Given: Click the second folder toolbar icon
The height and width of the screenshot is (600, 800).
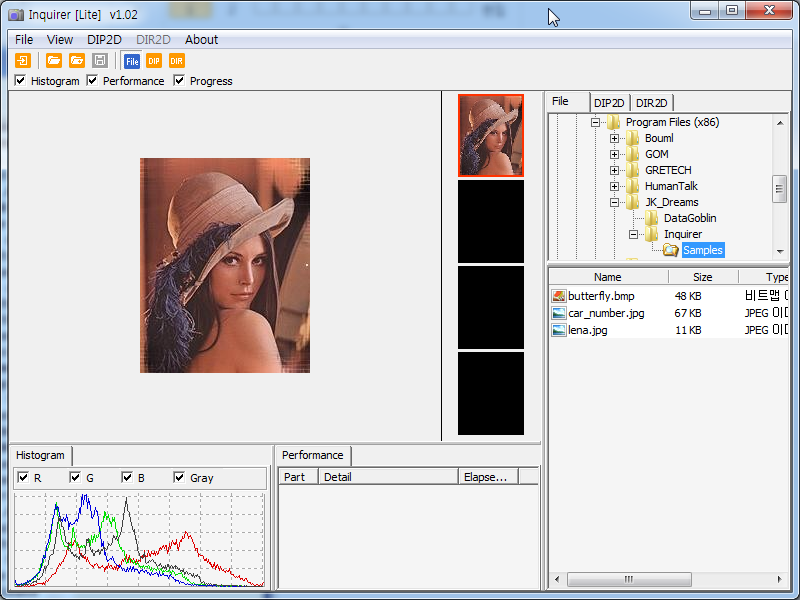Looking at the screenshot, I should pos(77,61).
